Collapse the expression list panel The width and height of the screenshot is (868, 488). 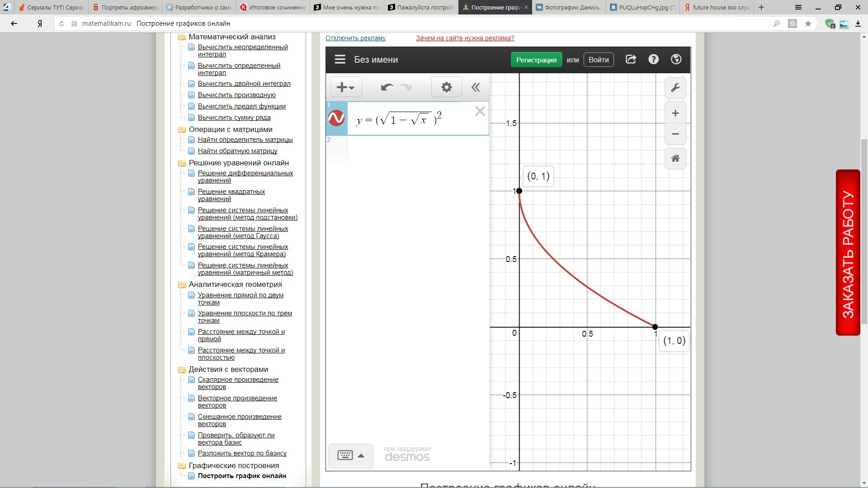(476, 87)
